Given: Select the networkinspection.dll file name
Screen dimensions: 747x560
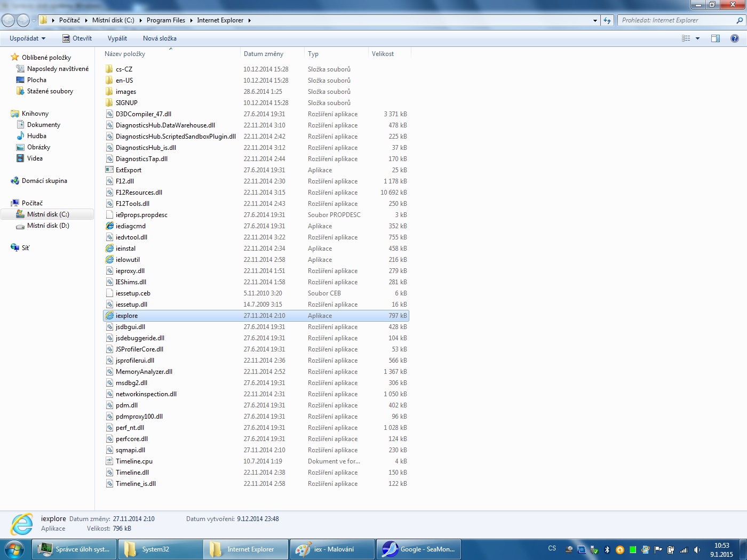Looking at the screenshot, I should click(x=146, y=394).
